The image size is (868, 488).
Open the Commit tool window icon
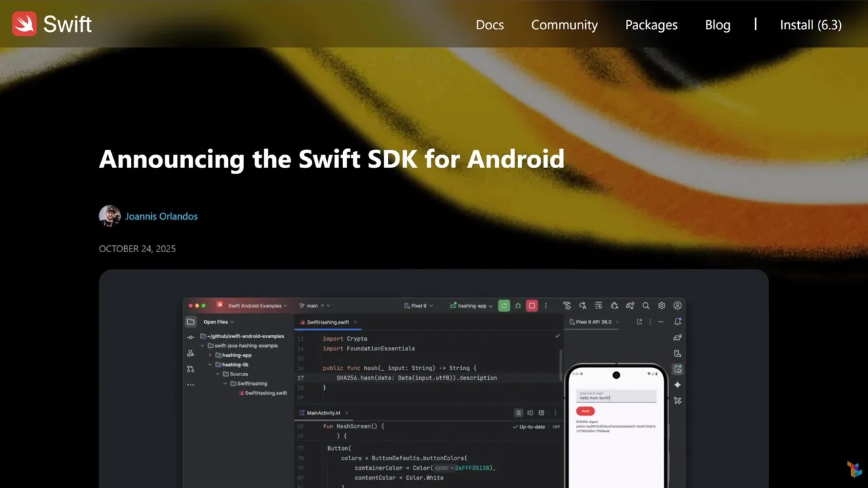191,337
